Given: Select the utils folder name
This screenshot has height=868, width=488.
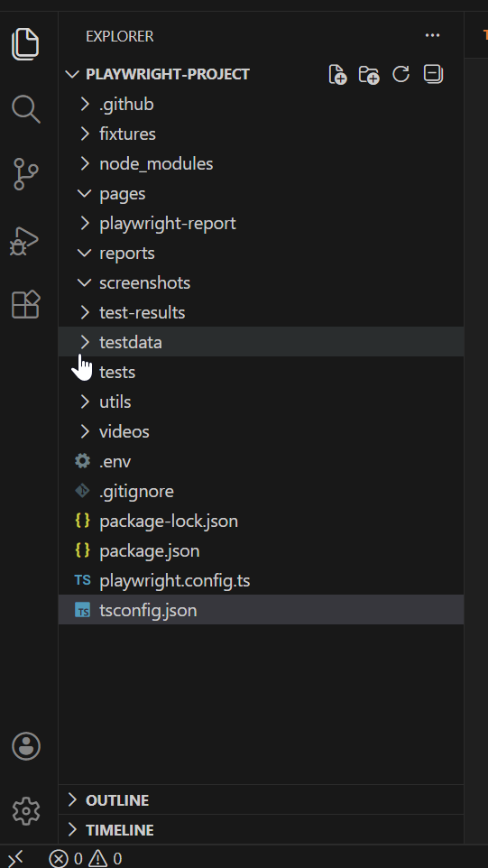Looking at the screenshot, I should click(115, 402).
